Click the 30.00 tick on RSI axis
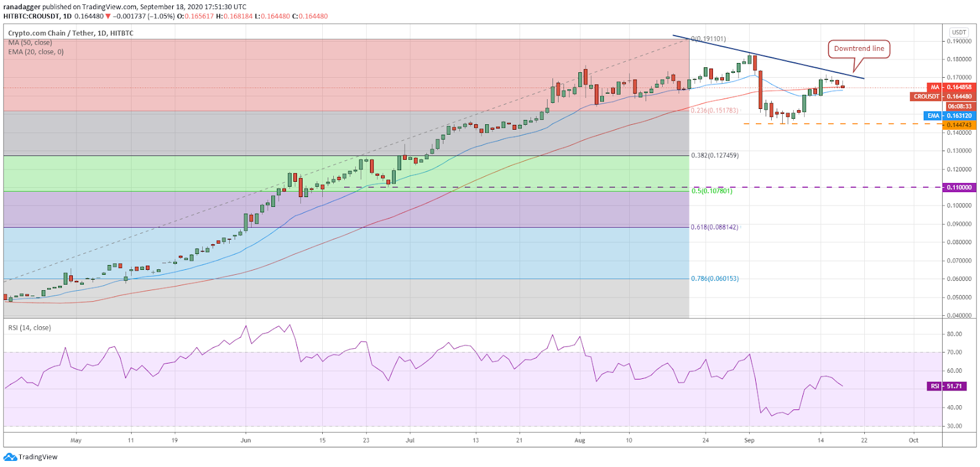Screen dimensions: 980x467 tap(954, 426)
